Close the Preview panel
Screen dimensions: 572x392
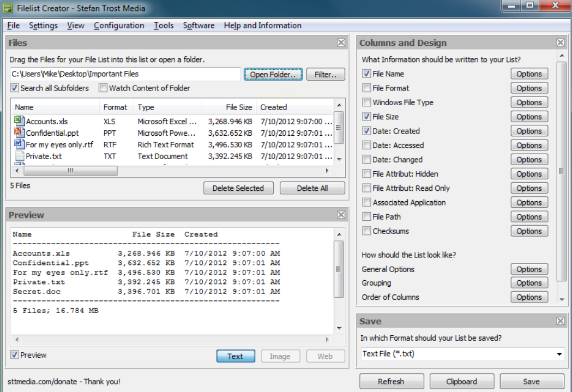[341, 215]
